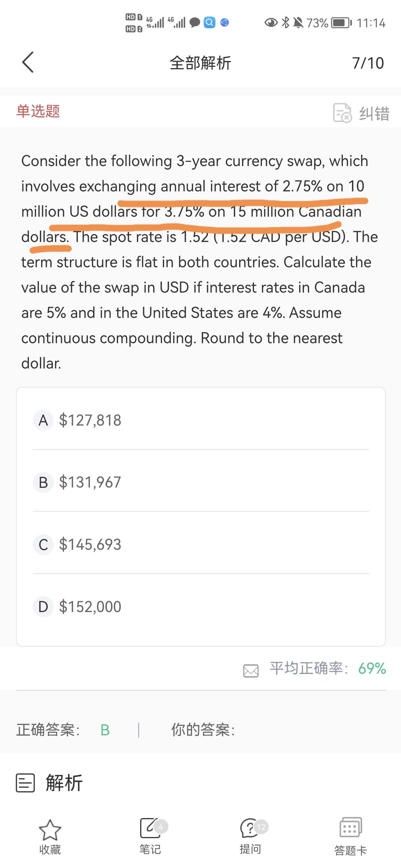Tap the green correct answer B
Image resolution: width=401 pixels, height=868 pixels.
coord(105,730)
